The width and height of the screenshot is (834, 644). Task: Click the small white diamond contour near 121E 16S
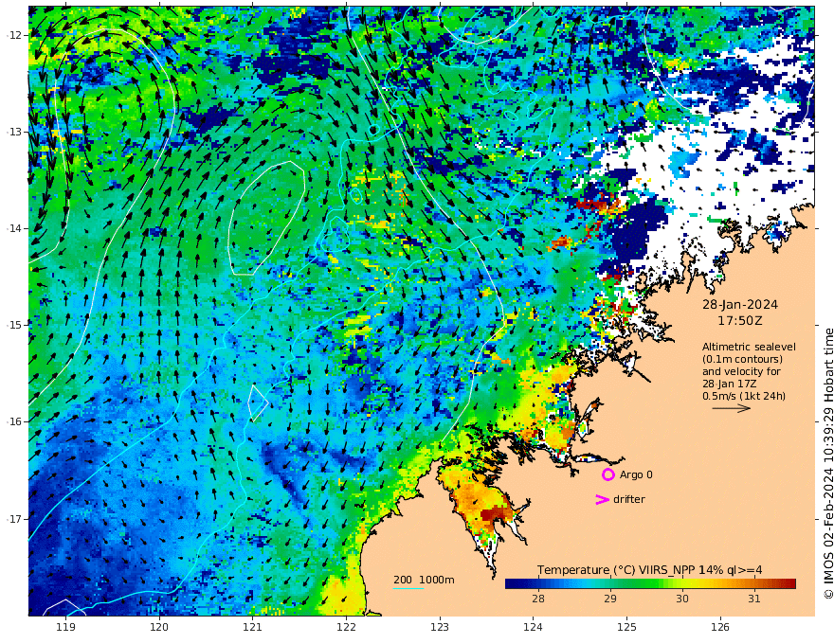click(x=258, y=403)
